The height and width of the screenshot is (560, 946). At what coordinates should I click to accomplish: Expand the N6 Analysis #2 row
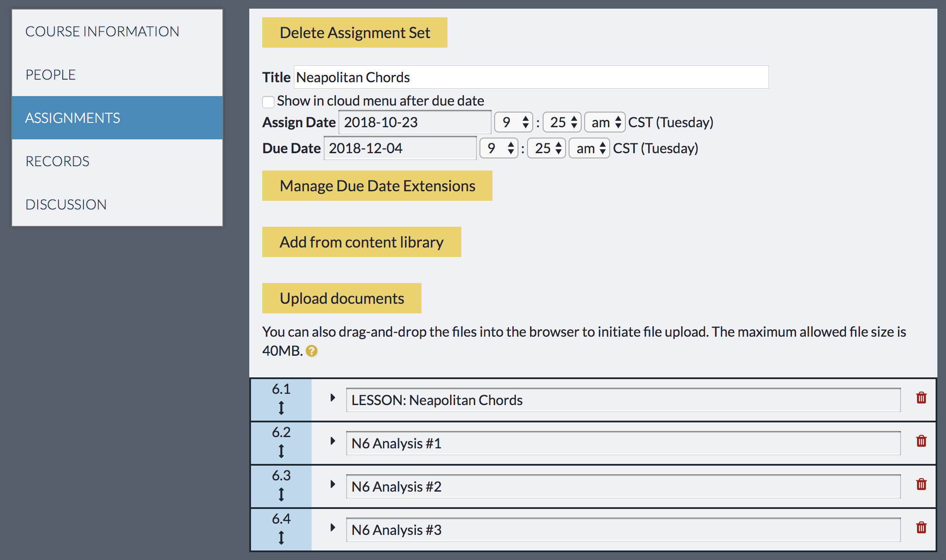pyautogui.click(x=332, y=484)
